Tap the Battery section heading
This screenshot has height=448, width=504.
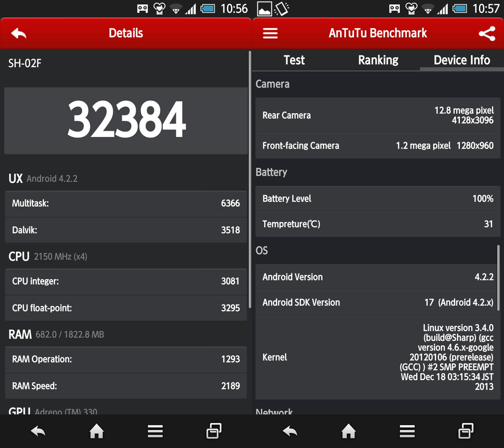[271, 172]
